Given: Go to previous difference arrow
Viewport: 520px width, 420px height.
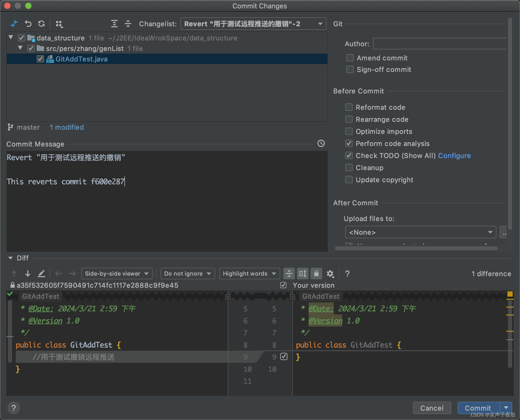Looking at the screenshot, I should click(14, 274).
